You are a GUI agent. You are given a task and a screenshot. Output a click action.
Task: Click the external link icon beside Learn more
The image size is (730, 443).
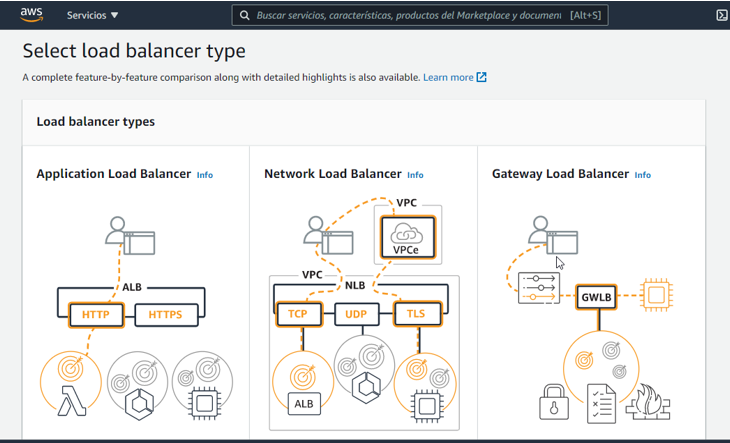coord(481,77)
